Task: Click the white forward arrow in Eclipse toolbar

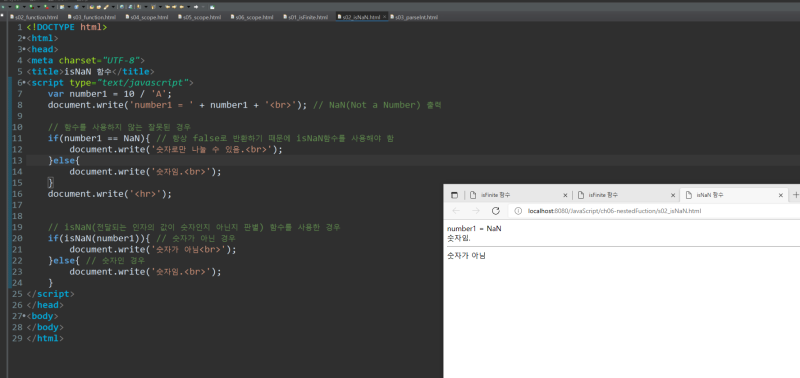Action: pos(196,7)
